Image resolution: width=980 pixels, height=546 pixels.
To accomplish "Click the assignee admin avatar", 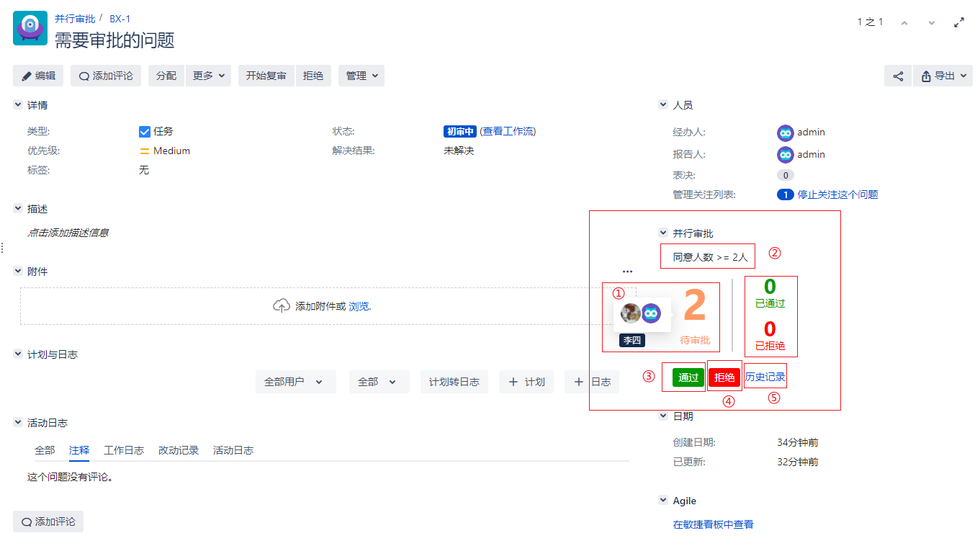I will click(x=785, y=133).
